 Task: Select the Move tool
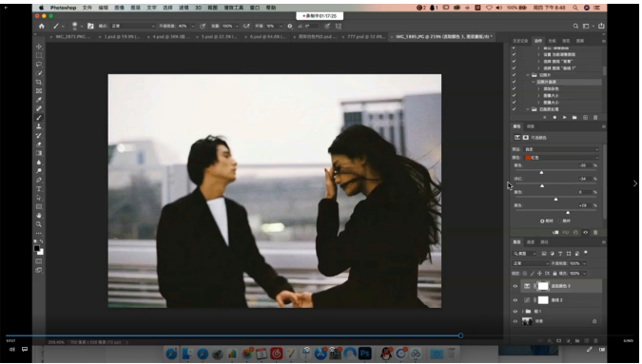[x=39, y=47]
